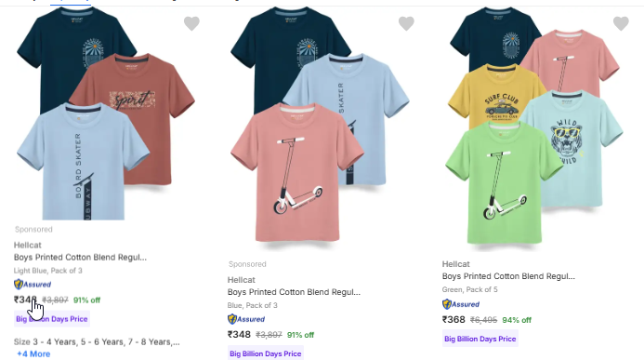Viewport: 644px width, 360px height.
Task: Click the ₹368 price of Green pack
Action: [x=453, y=320]
